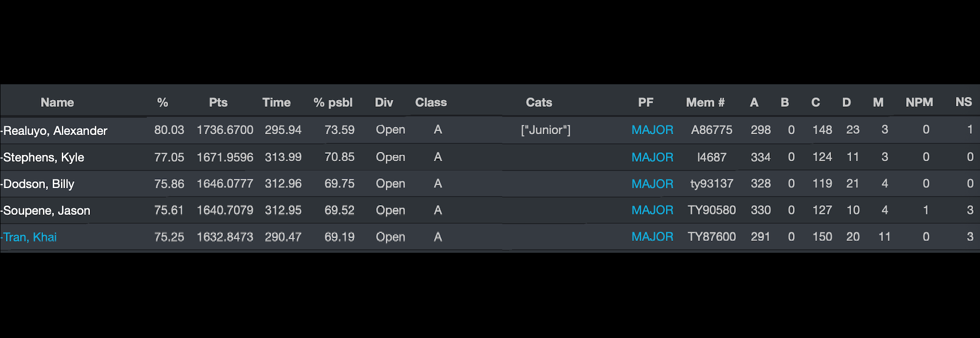Select the Soupene, Jason name cell
This screenshot has height=338, width=980.
pyautogui.click(x=47, y=211)
